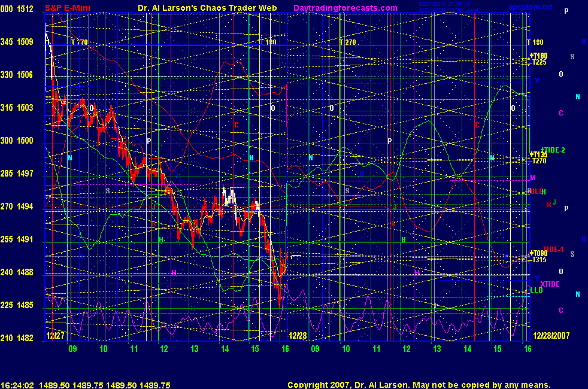Click the +T090 level label
This screenshot has height=389, width=588.
click(x=538, y=254)
